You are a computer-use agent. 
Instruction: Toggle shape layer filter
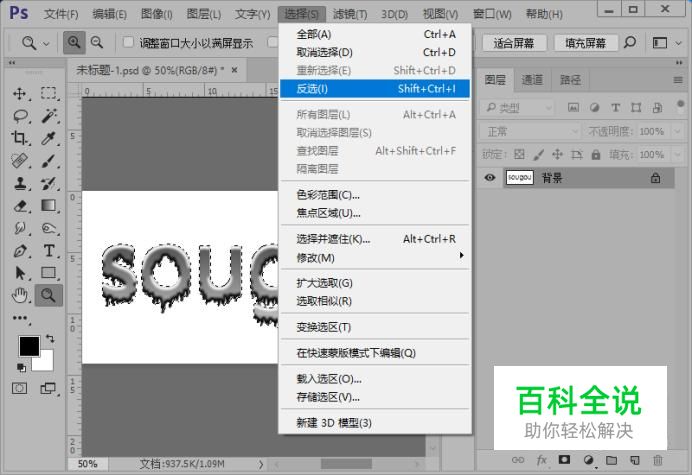tap(636, 108)
